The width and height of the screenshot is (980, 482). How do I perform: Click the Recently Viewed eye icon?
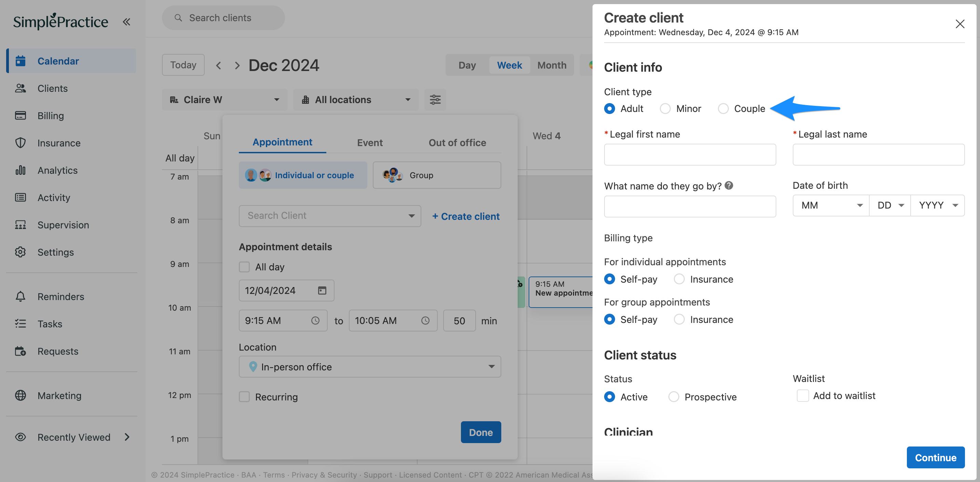21,437
